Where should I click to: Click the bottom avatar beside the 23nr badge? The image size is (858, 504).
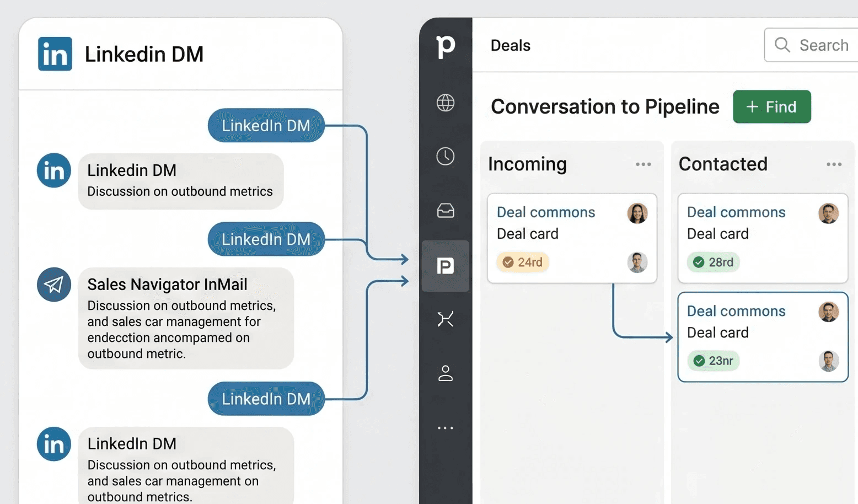pyautogui.click(x=828, y=361)
